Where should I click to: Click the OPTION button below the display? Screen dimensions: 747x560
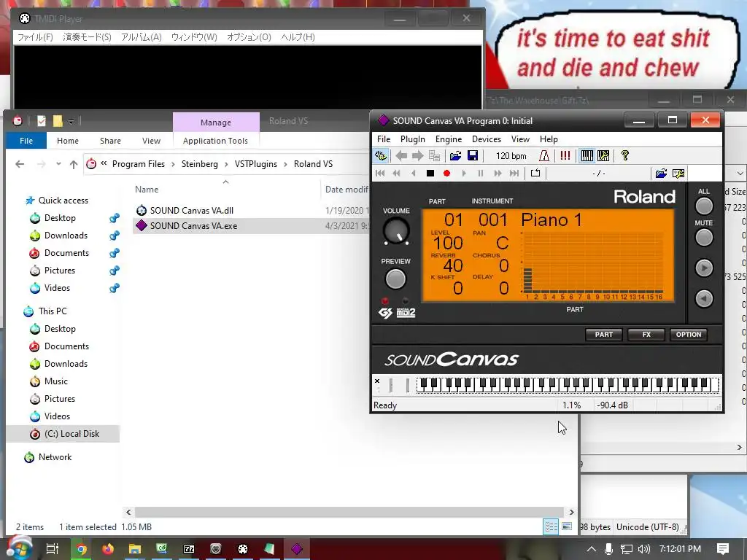[689, 334]
